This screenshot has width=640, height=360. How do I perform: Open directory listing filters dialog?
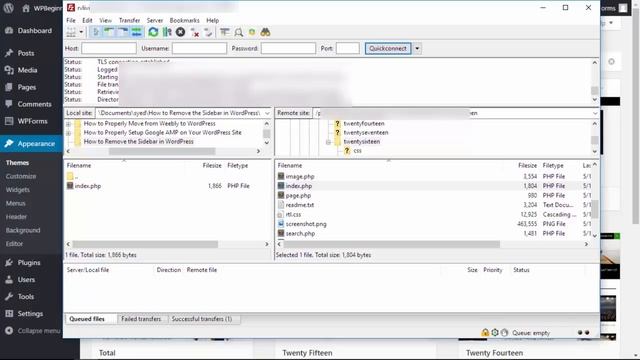[x=224, y=32]
